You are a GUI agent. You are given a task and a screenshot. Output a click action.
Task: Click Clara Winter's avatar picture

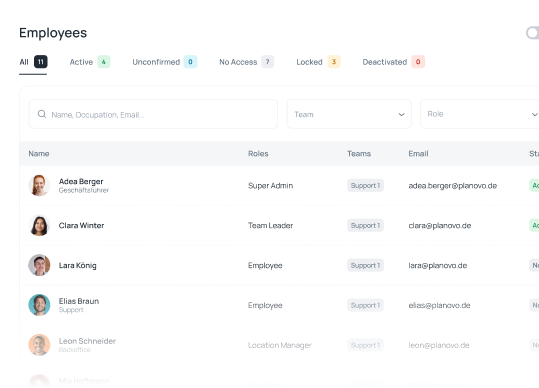coord(39,225)
